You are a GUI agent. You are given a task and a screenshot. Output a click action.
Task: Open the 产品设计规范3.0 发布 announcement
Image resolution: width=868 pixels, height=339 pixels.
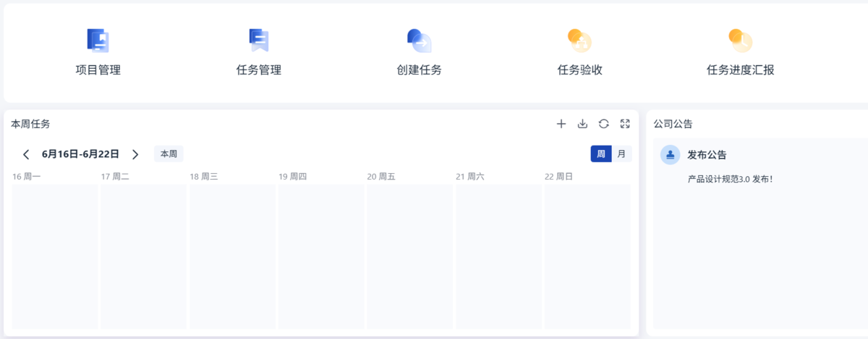tap(730, 178)
